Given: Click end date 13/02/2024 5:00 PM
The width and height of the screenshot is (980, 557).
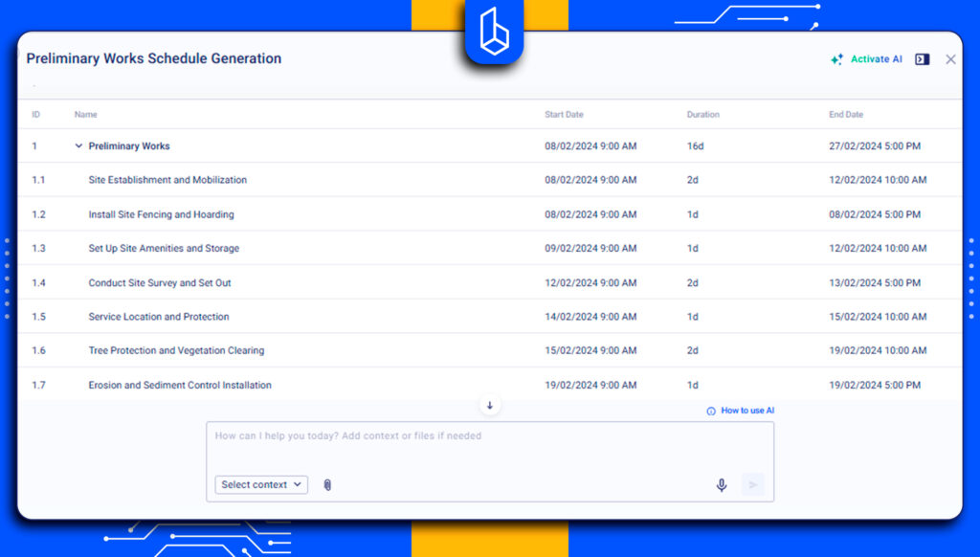Looking at the screenshot, I should click(x=875, y=282).
